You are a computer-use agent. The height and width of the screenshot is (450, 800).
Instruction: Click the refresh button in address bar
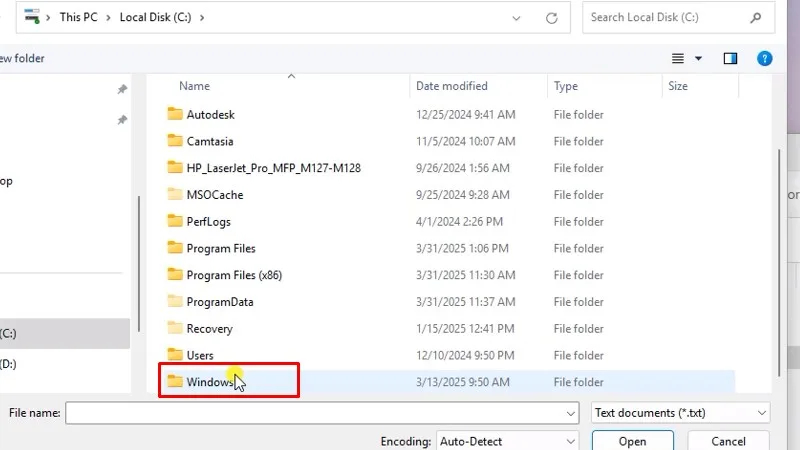(551, 18)
